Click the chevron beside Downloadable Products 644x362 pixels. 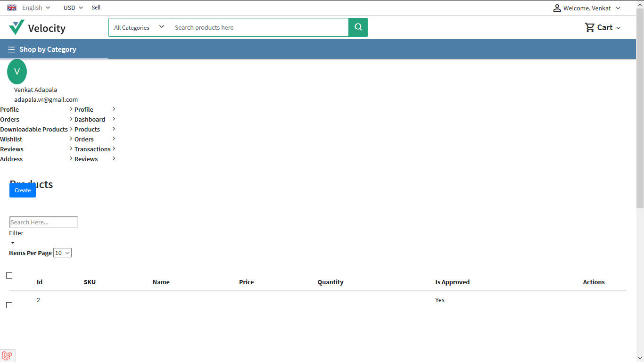point(71,129)
